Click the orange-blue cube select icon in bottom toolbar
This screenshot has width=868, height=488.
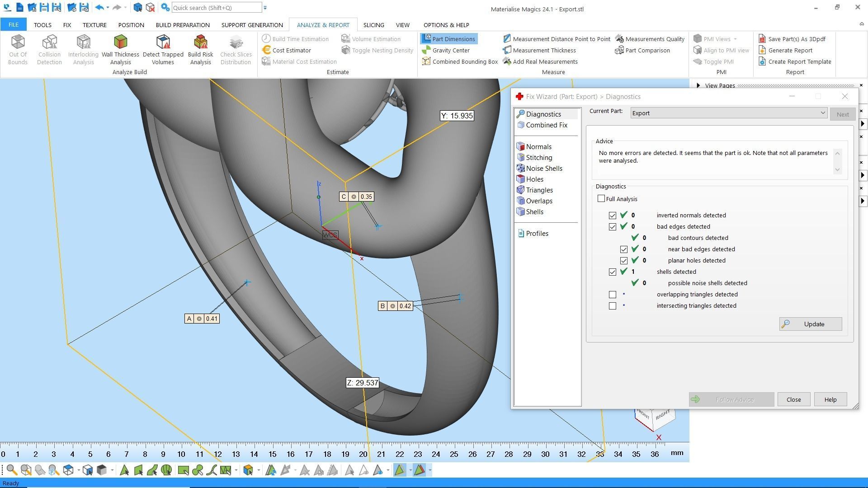pos(248,470)
